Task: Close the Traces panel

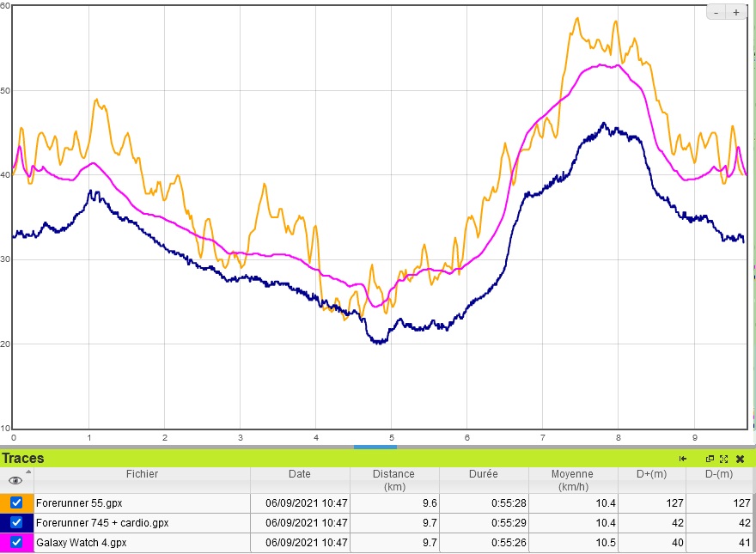Action: pos(740,459)
